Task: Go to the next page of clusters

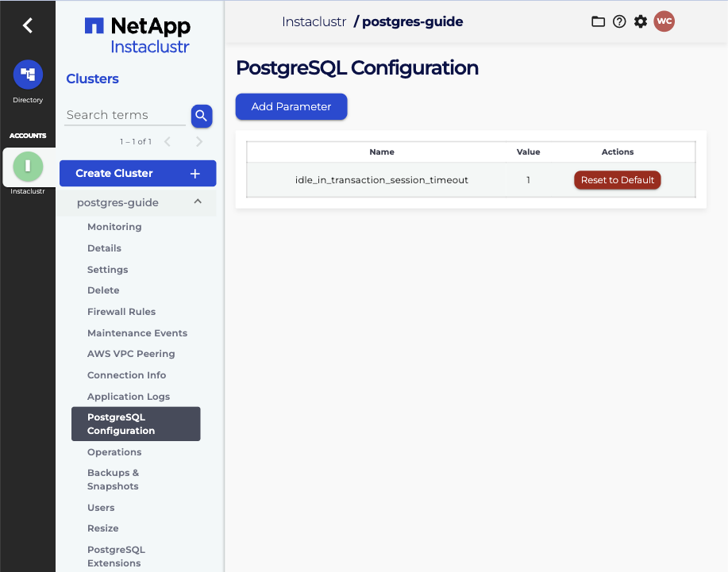Action: point(198,142)
